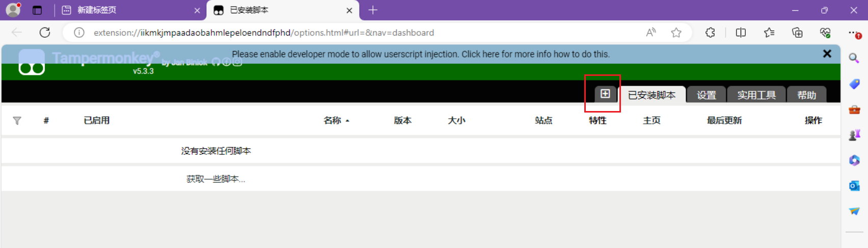Open the filter funnel icon
Viewport: 868px width, 248px height.
(17, 121)
